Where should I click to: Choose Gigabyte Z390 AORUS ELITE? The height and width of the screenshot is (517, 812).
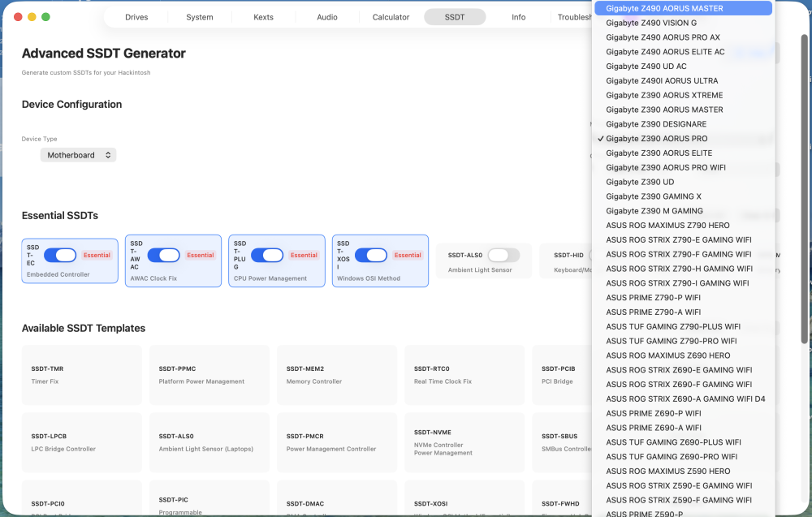683,153
